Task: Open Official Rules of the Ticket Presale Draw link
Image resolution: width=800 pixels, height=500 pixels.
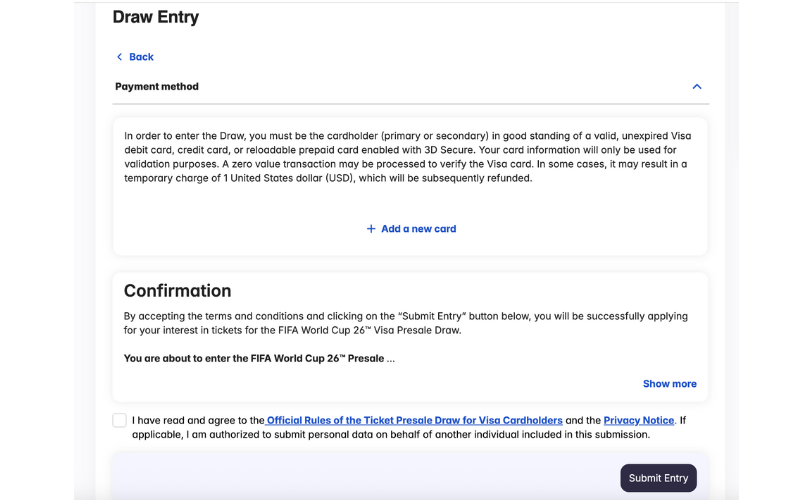Action: (414, 420)
